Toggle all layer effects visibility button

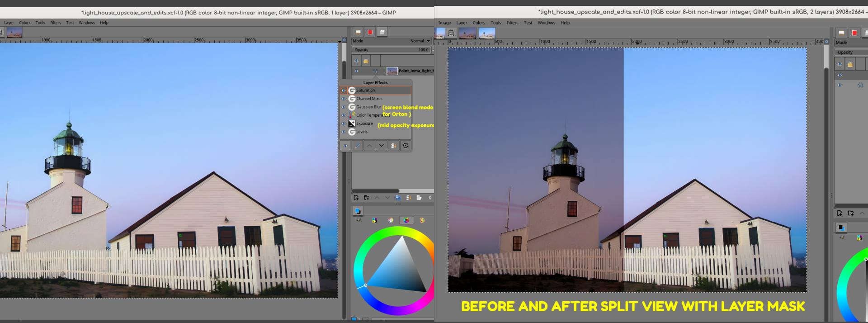click(345, 146)
